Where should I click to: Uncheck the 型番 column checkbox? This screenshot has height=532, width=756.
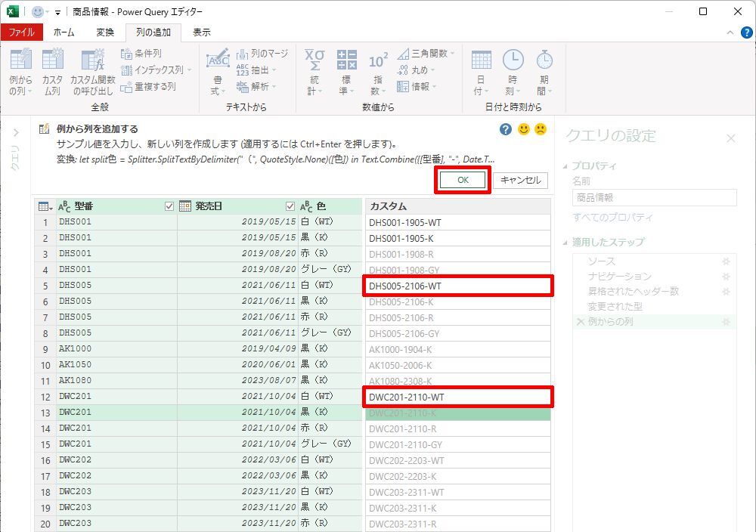point(169,206)
